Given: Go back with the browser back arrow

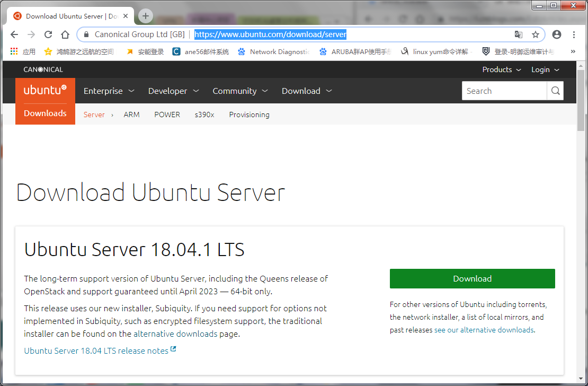Looking at the screenshot, I should coord(14,34).
